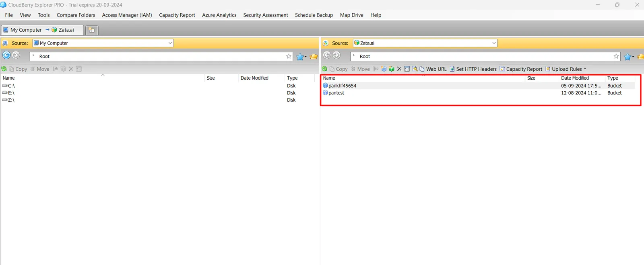Image resolution: width=644 pixels, height=265 pixels.
Task: Select the My Computer → Zata.ai tab
Action: (42, 30)
